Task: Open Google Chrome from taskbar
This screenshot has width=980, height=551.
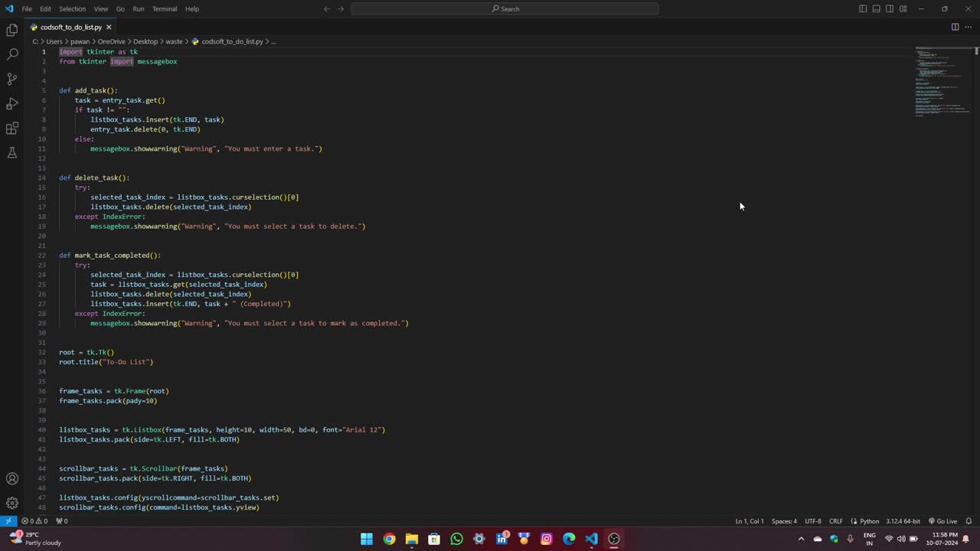Action: (x=389, y=539)
